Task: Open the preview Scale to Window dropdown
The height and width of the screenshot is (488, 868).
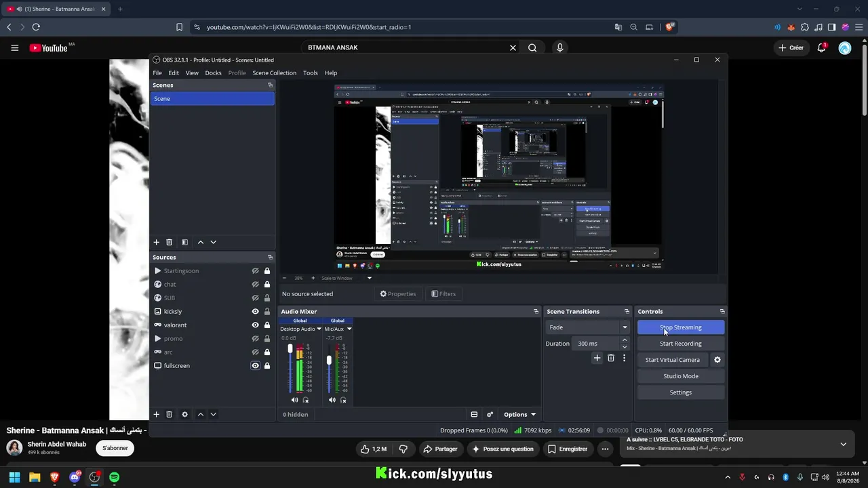Action: (x=370, y=278)
